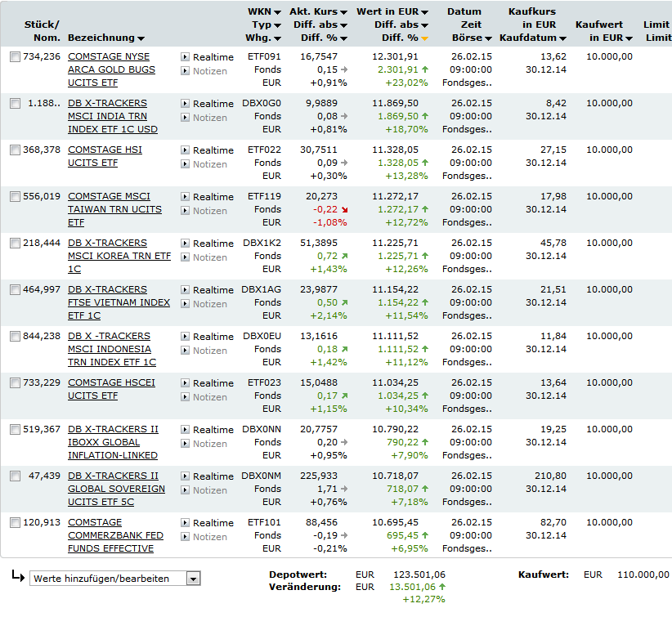Image resolution: width=672 pixels, height=617 pixels.
Task: Tick the checkbox for COMSTAGE NYSE ARCA GOLD BUGS
Action: tap(15, 57)
